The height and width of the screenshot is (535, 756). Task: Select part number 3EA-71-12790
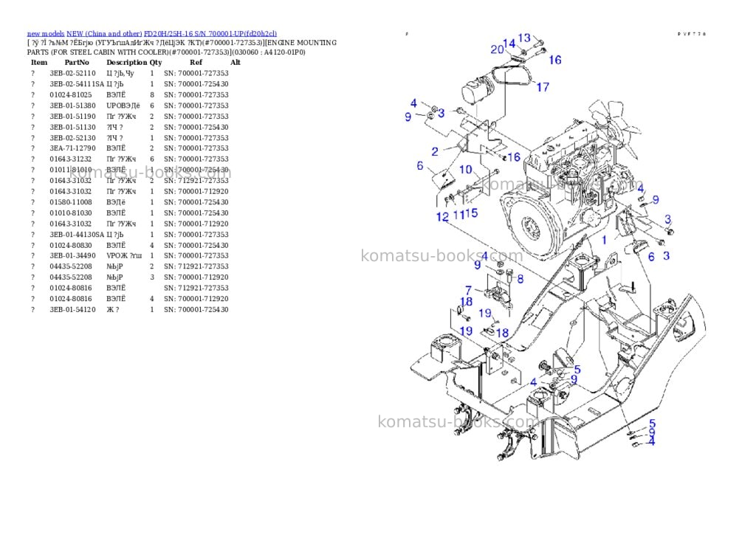point(73,148)
